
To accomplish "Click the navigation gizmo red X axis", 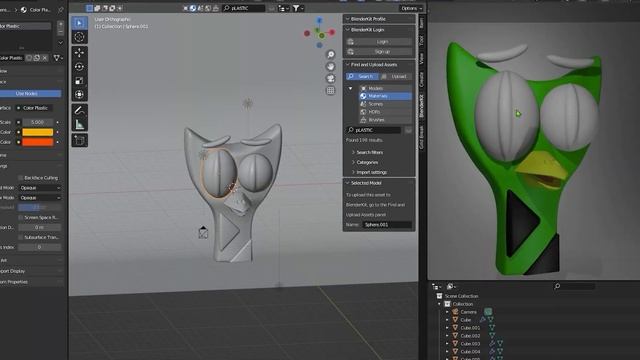I will [x=332, y=32].
